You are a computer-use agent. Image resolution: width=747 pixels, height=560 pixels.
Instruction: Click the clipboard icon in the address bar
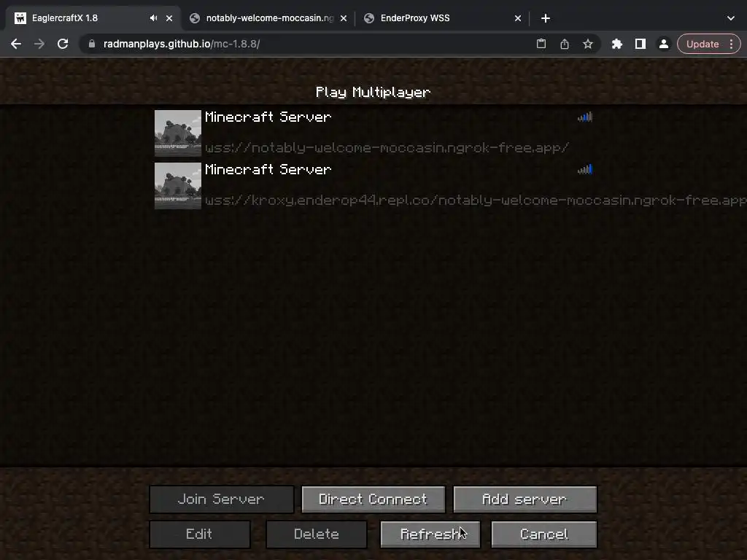click(541, 44)
